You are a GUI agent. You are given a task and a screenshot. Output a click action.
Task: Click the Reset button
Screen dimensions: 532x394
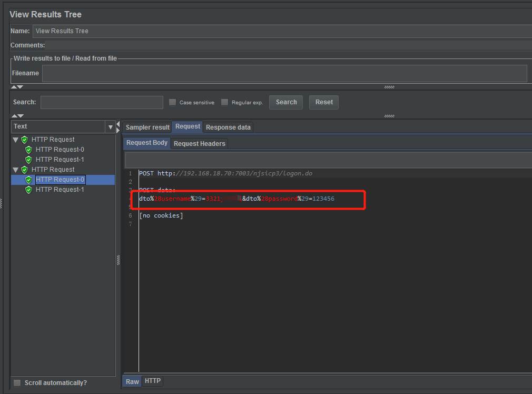pyautogui.click(x=324, y=102)
